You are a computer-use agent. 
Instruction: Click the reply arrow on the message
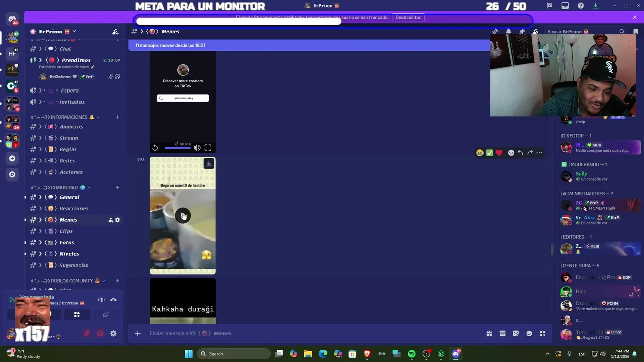tap(521, 153)
